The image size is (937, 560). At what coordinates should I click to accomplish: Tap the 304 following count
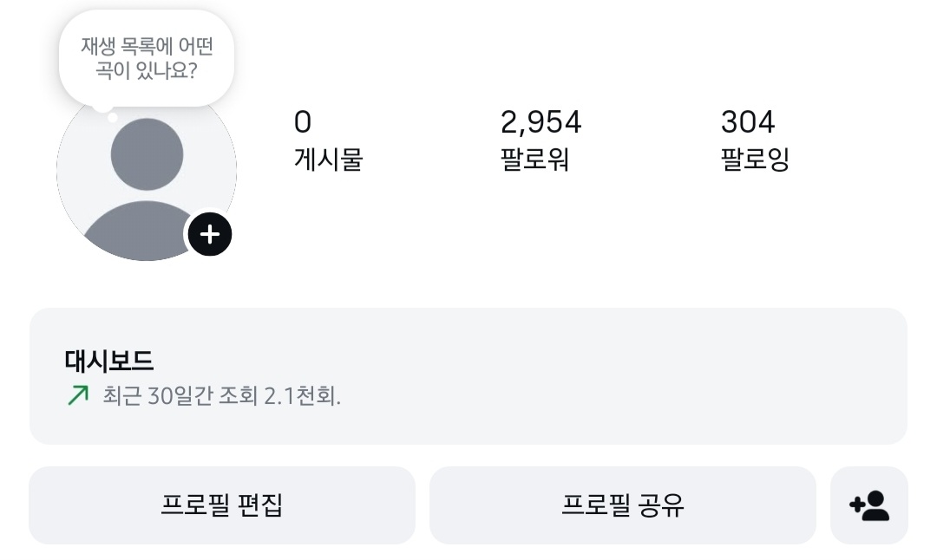click(x=747, y=122)
